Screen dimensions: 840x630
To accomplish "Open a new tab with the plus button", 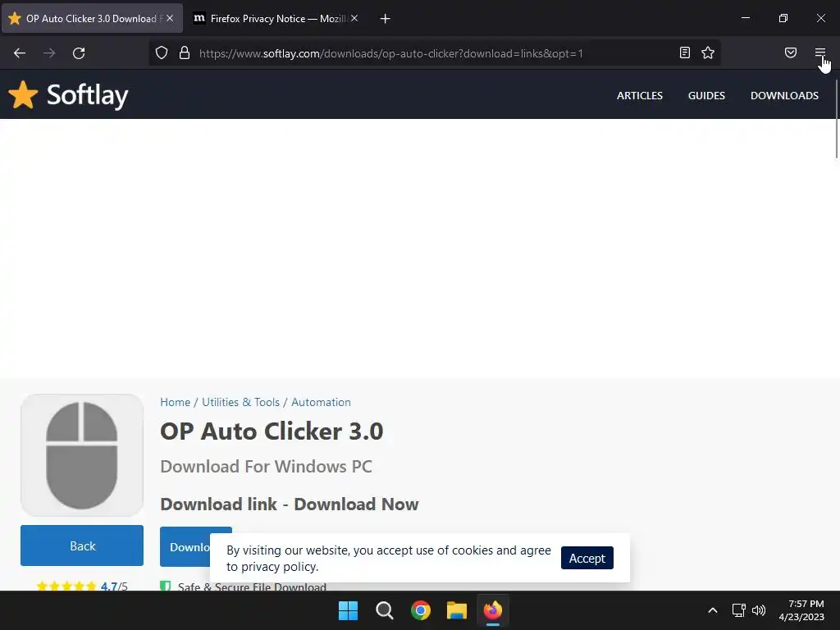I will (x=385, y=19).
